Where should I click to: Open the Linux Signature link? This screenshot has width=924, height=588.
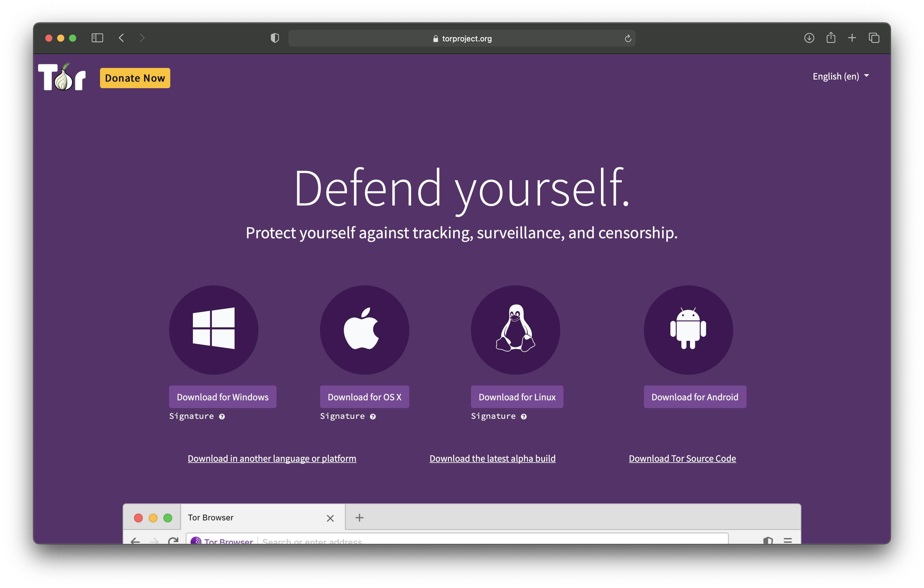[x=493, y=416]
